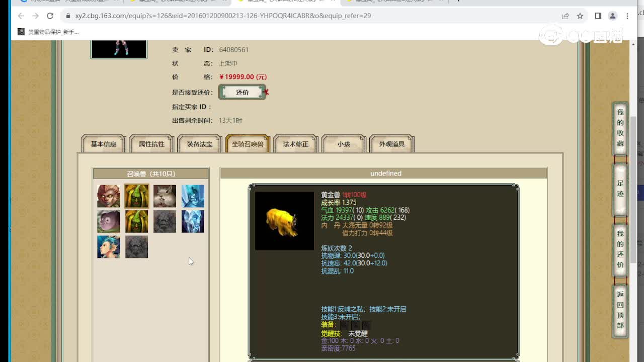Click the 抗混乱 11.0 stat
The height and width of the screenshot is (362, 644).
pos(338,271)
